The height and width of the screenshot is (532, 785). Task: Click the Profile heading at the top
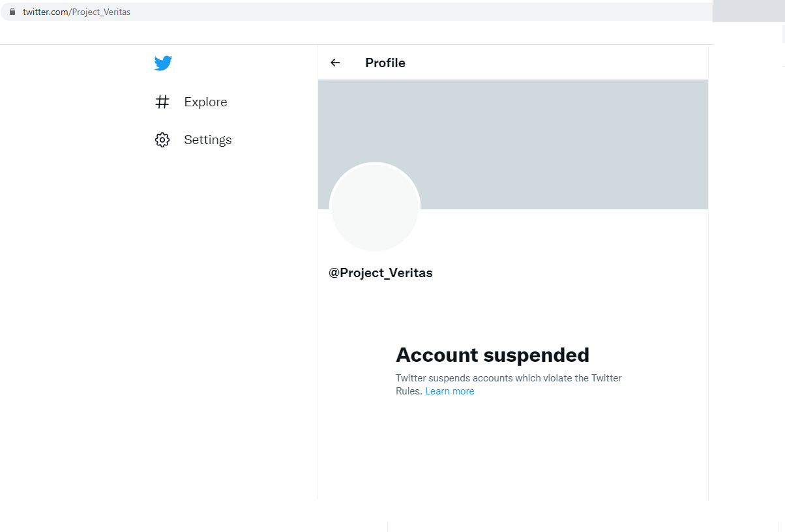[385, 63]
